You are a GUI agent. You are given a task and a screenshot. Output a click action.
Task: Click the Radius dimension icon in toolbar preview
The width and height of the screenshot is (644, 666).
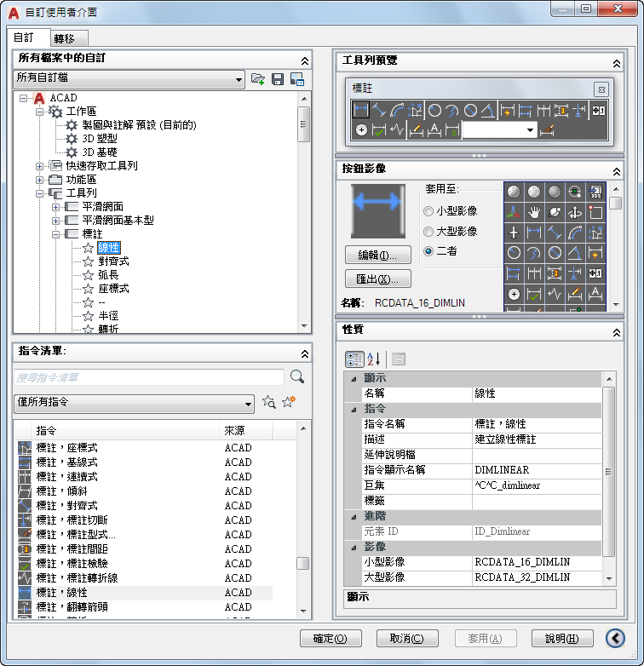[434, 110]
